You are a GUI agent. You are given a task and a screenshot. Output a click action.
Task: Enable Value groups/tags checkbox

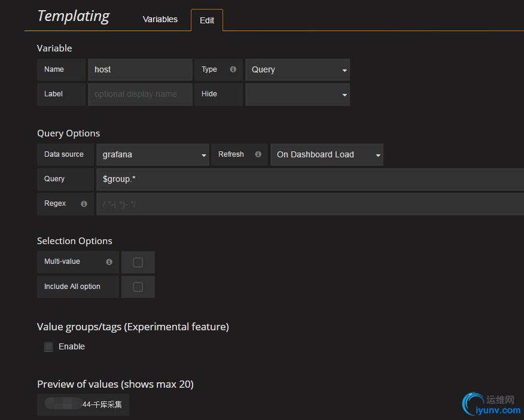[x=48, y=346]
